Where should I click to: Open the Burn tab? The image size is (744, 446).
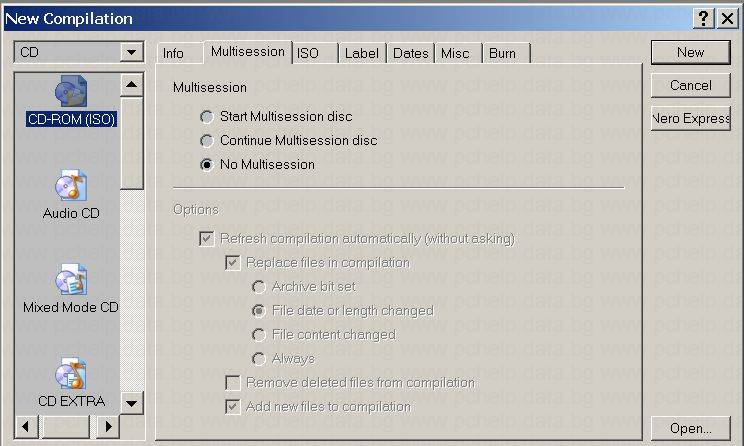click(x=502, y=54)
